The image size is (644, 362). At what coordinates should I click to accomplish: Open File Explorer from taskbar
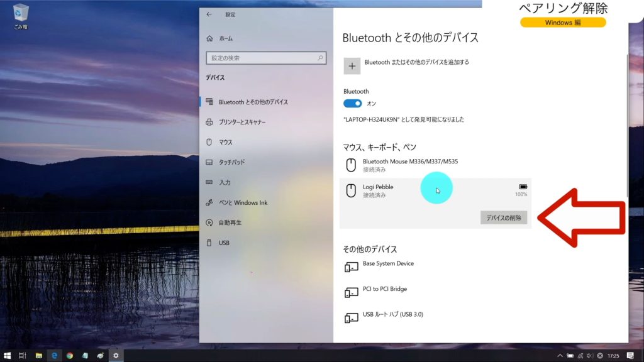(38, 356)
